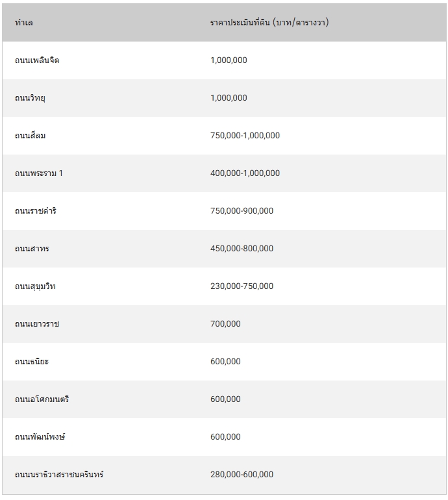
Task: Click the ถนนอโศกมนตรี row label
Action: coord(42,399)
